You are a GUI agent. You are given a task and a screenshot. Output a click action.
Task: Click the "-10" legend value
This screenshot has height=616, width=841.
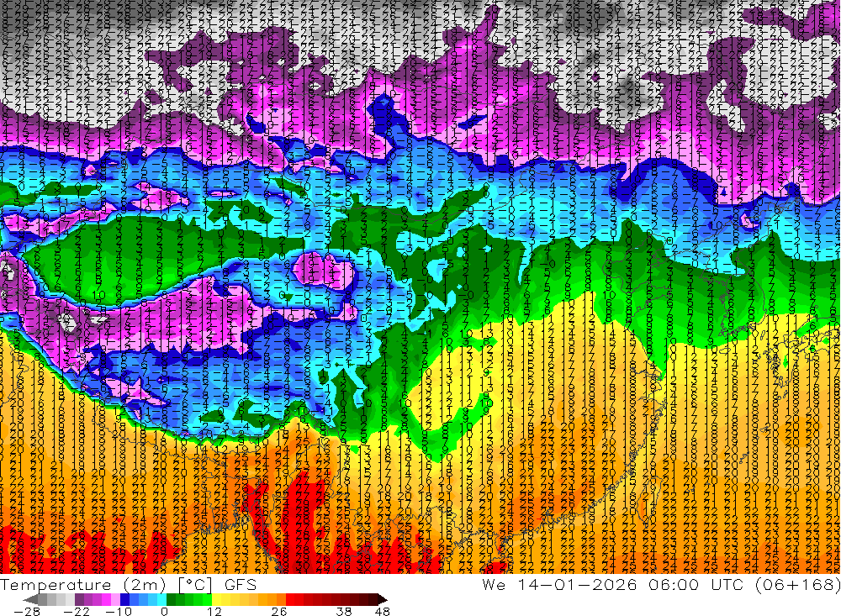click(119, 612)
